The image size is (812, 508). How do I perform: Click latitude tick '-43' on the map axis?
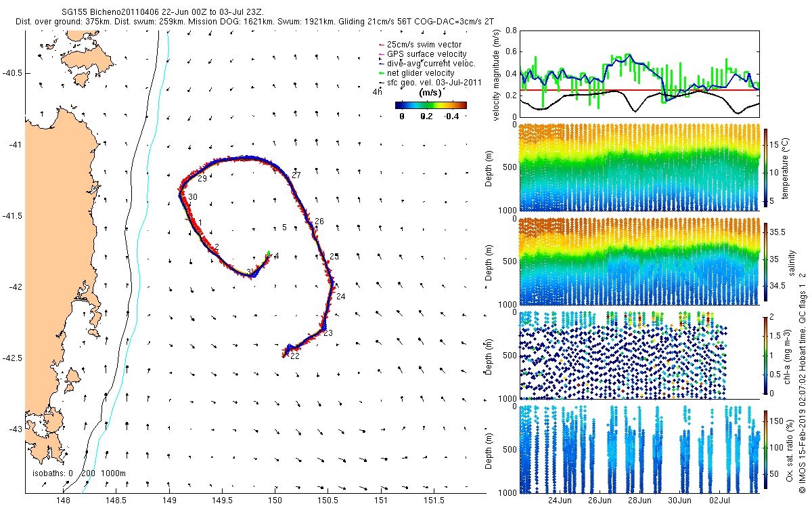click(x=15, y=429)
